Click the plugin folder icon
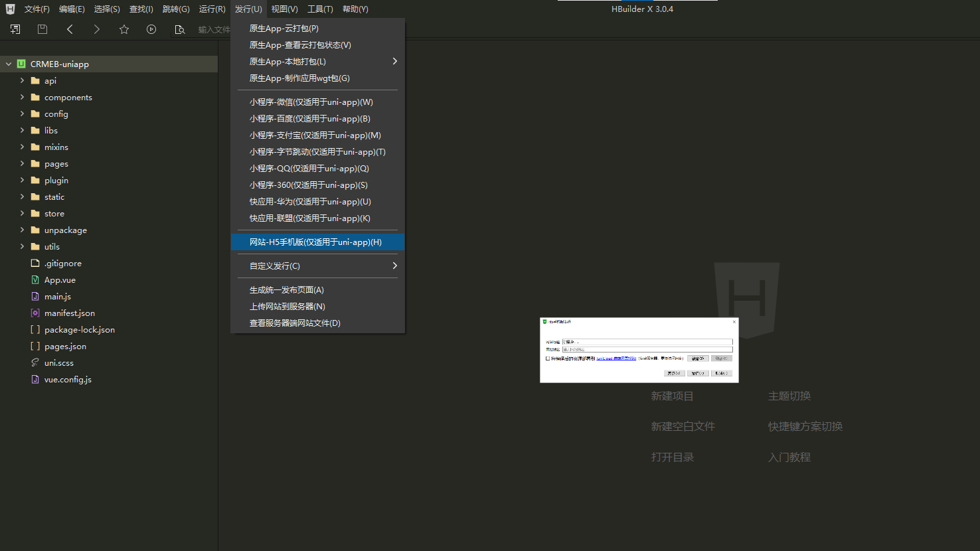 coord(35,180)
